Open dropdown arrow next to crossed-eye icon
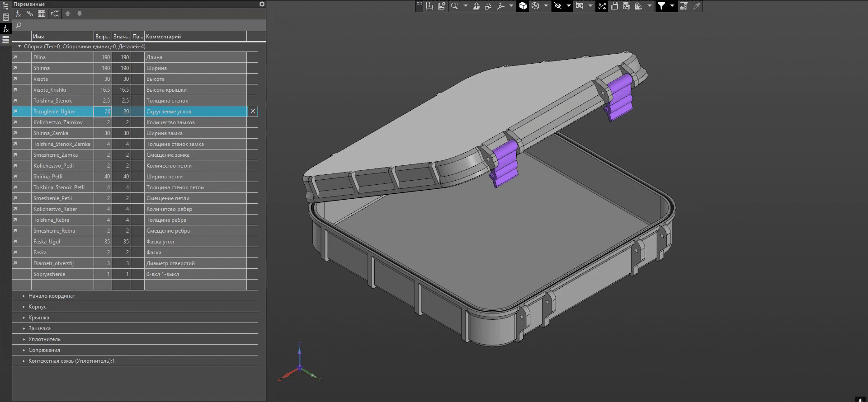 pyautogui.click(x=569, y=6)
